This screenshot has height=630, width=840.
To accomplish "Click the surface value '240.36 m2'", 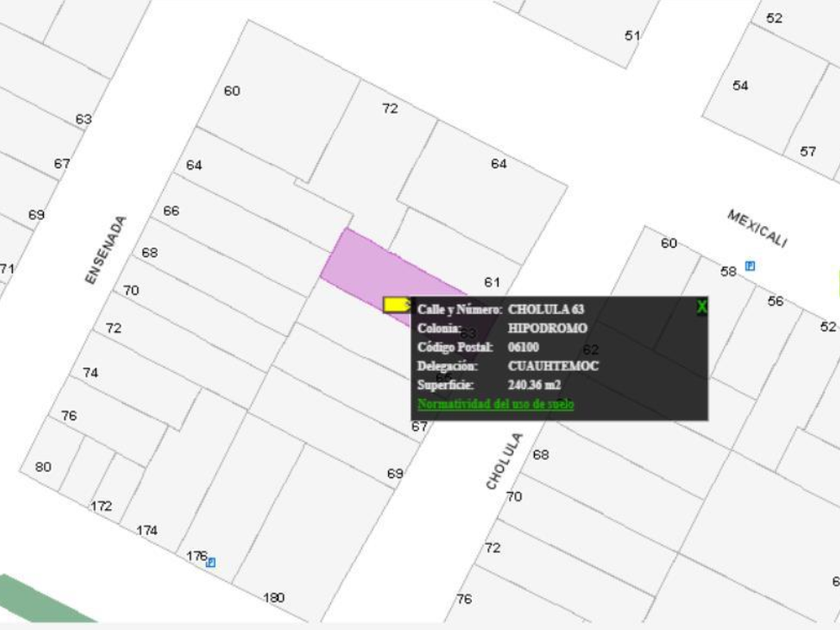I will point(534,385).
